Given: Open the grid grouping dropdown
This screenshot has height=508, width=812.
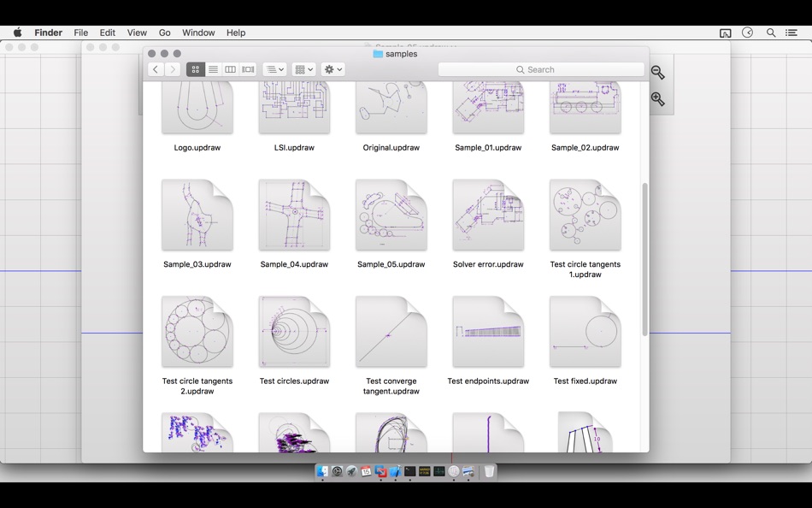Looking at the screenshot, I should tap(303, 69).
